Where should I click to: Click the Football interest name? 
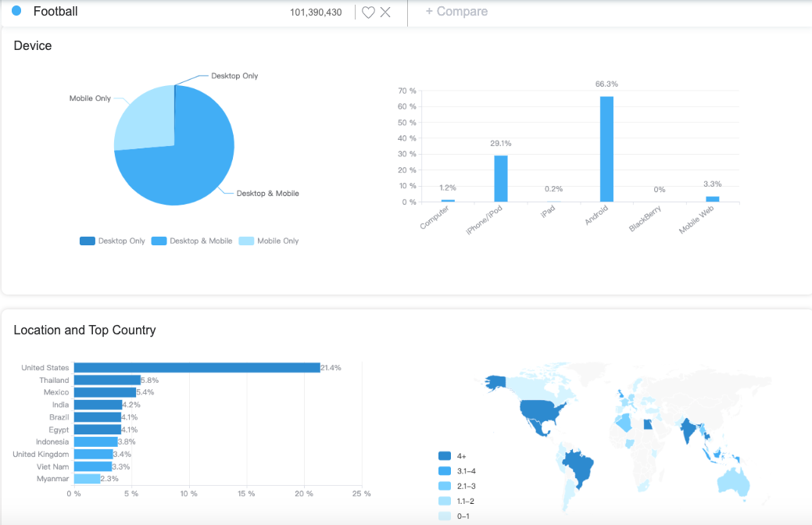coord(55,12)
